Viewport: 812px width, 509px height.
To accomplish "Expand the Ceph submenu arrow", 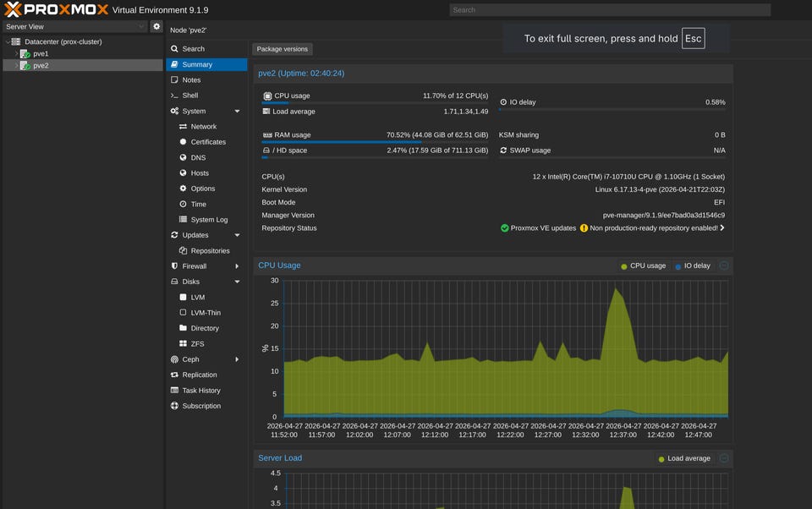I will click(237, 359).
